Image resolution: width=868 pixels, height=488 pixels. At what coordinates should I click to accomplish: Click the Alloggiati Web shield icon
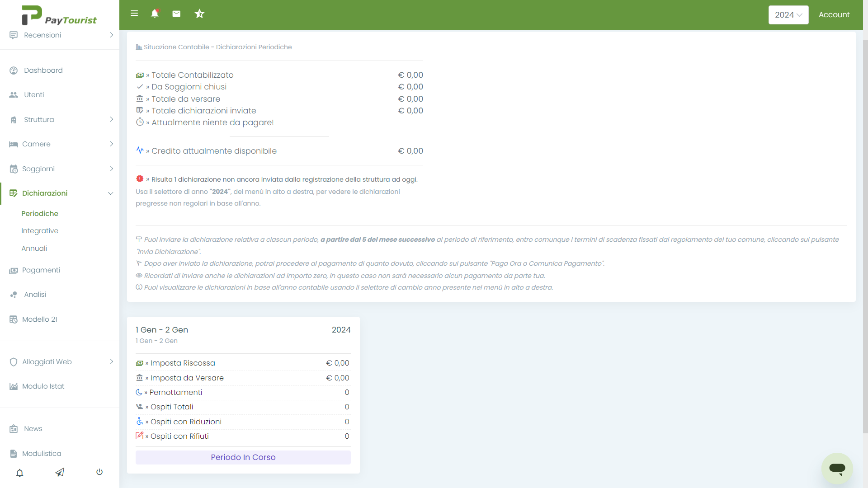14,362
